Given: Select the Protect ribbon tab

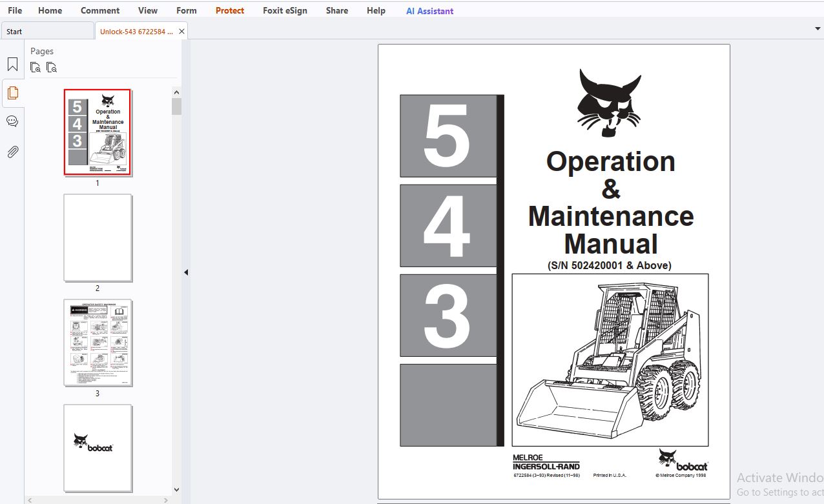Looking at the screenshot, I should click(x=230, y=10).
